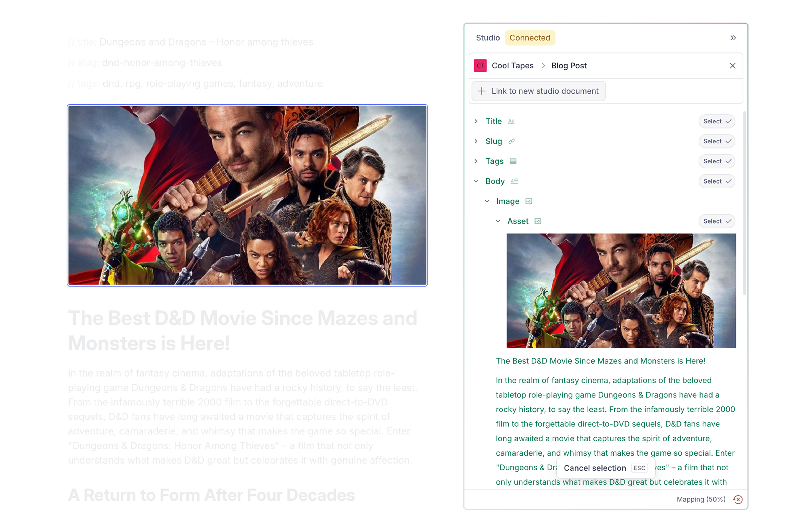Click the Asset image type icon

click(x=537, y=221)
